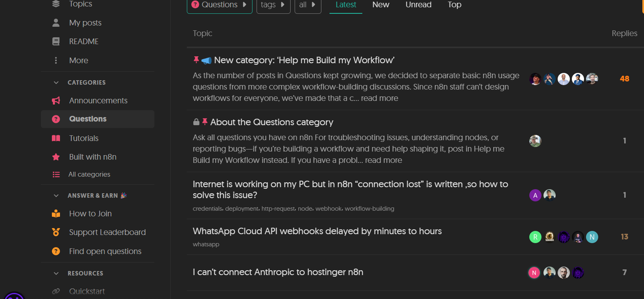Open the Support Leaderboard medal icon
The image size is (644, 299).
pyautogui.click(x=56, y=232)
